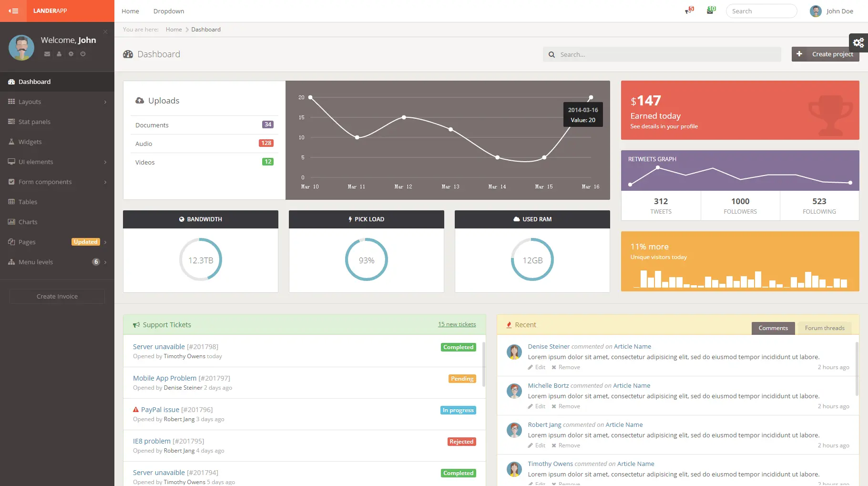Open the theme settings gears icon
This screenshot has width=868, height=486.
point(858,42)
